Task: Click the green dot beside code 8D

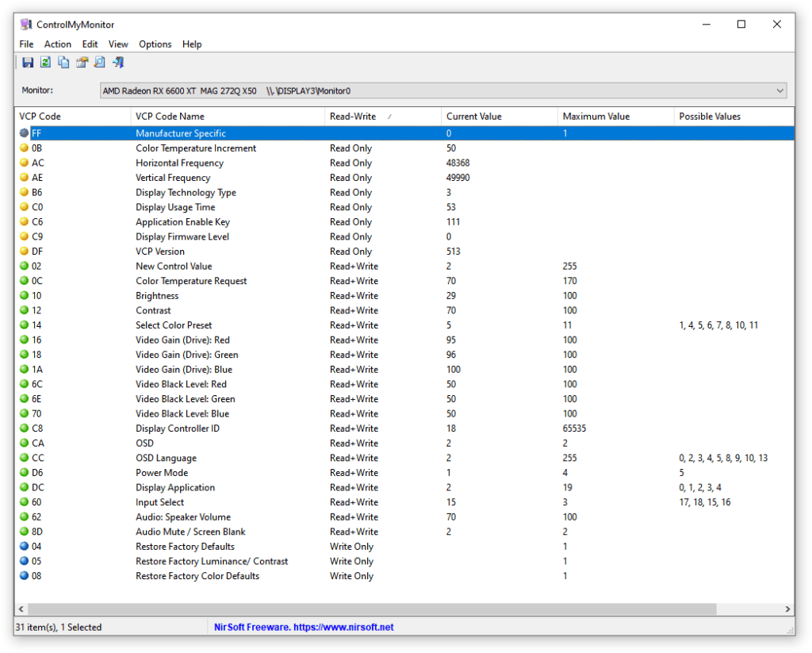Action: (x=24, y=532)
